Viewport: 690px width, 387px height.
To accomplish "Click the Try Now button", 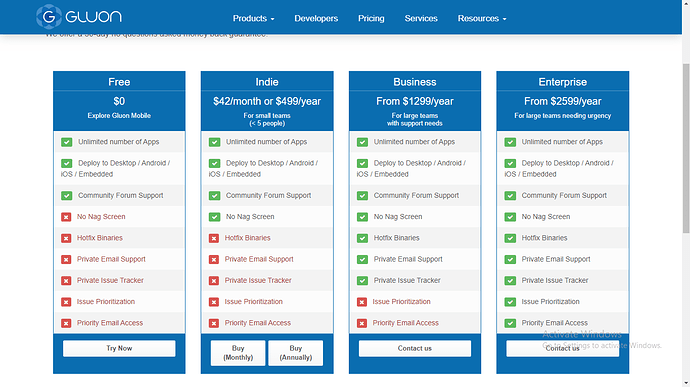I will pos(119,348).
